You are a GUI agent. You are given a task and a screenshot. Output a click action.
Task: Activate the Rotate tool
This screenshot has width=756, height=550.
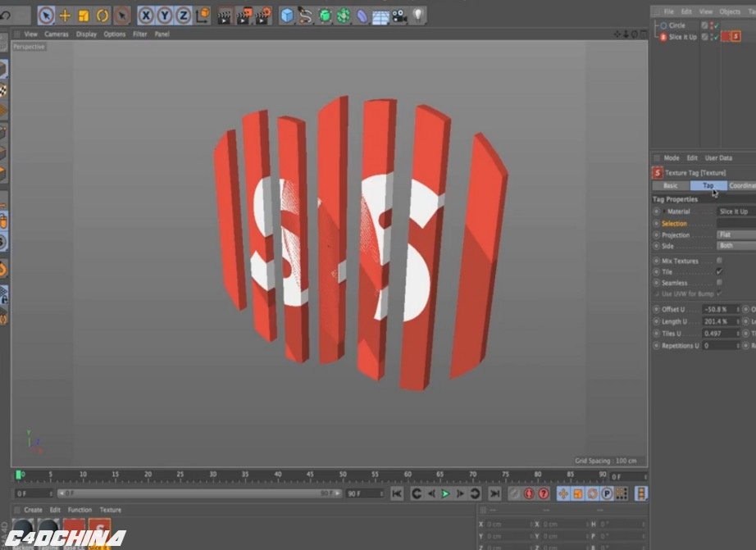(x=102, y=16)
